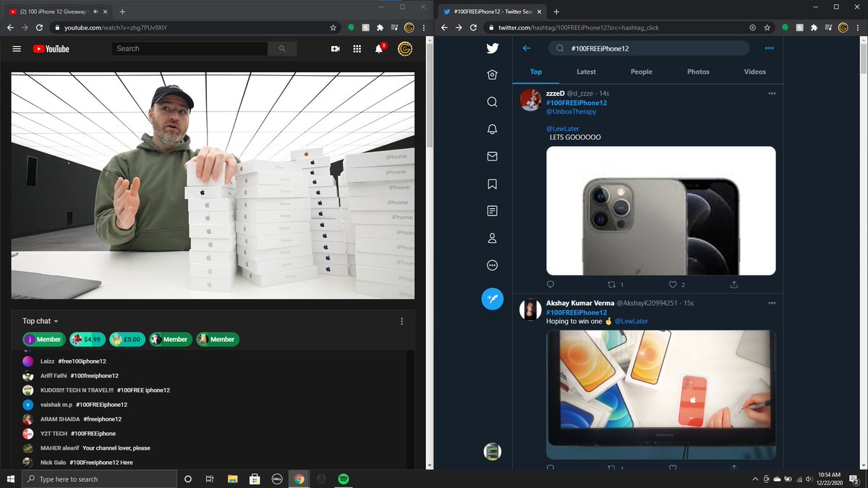Open more options on zzzeD tweet
The image size is (868, 488).
(x=772, y=93)
